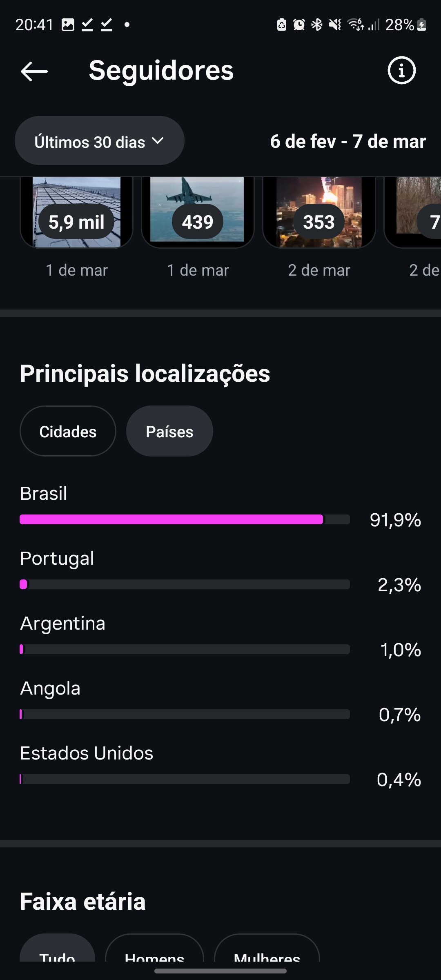Tap the battery indicator icon
The height and width of the screenshot is (980, 441).
click(422, 25)
